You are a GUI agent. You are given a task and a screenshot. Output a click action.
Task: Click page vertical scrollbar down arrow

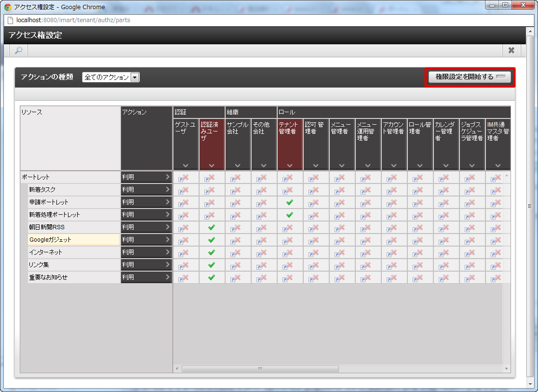pos(530,384)
